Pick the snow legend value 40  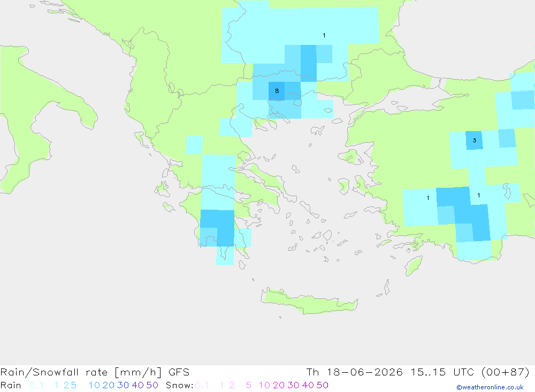[308, 385]
